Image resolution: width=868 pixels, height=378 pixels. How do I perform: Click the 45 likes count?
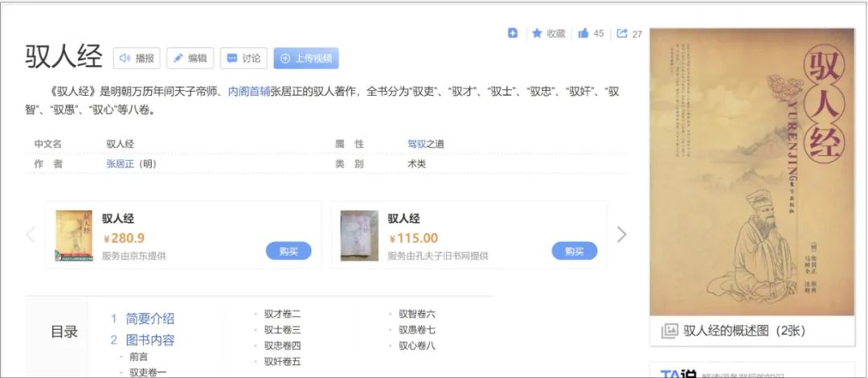point(599,33)
